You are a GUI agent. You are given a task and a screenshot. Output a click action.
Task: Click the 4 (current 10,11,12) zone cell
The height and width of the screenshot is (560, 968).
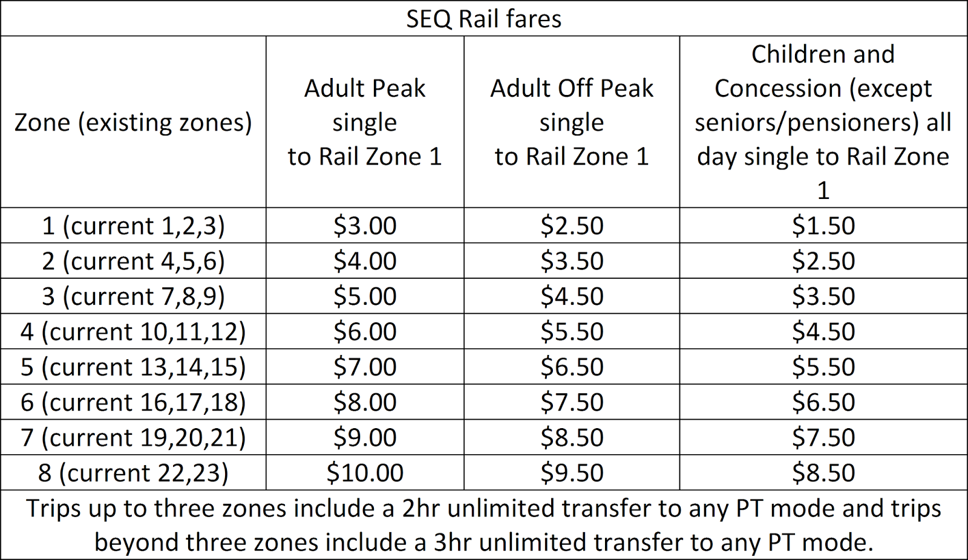pos(133,331)
